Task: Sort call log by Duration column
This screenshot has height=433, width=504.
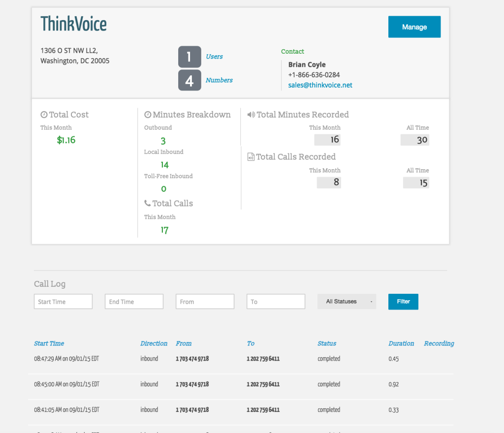Action: pyautogui.click(x=402, y=343)
